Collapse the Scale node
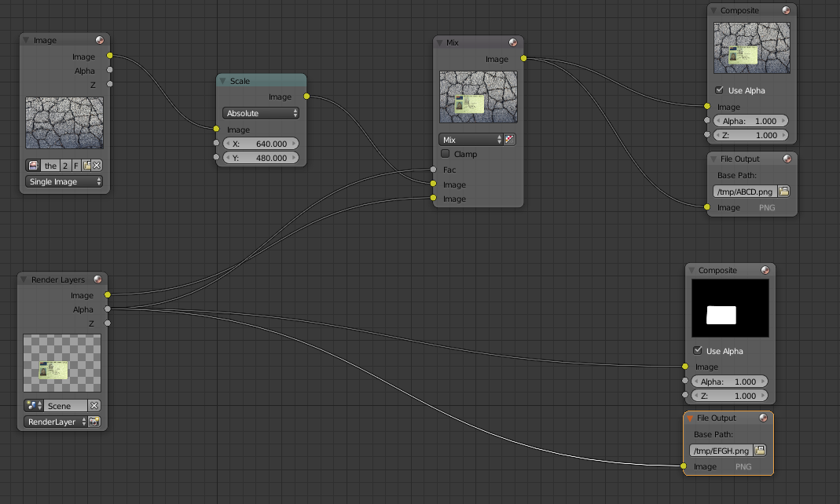This screenshot has height=504, width=840. pyautogui.click(x=223, y=81)
